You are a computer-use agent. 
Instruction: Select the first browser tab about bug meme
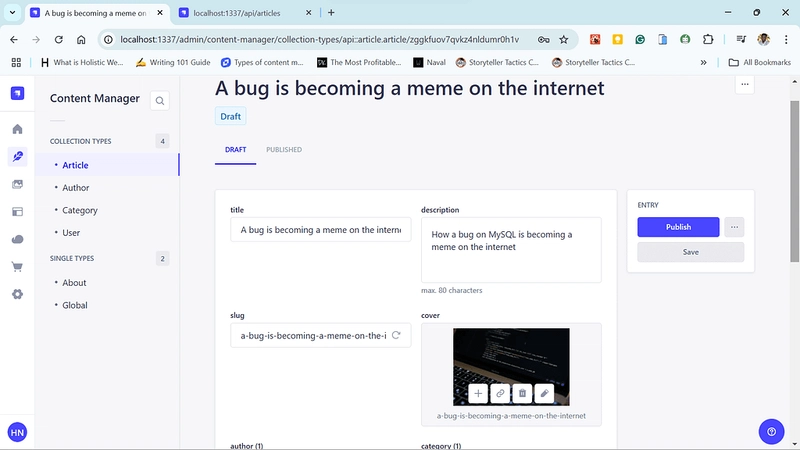(x=95, y=13)
